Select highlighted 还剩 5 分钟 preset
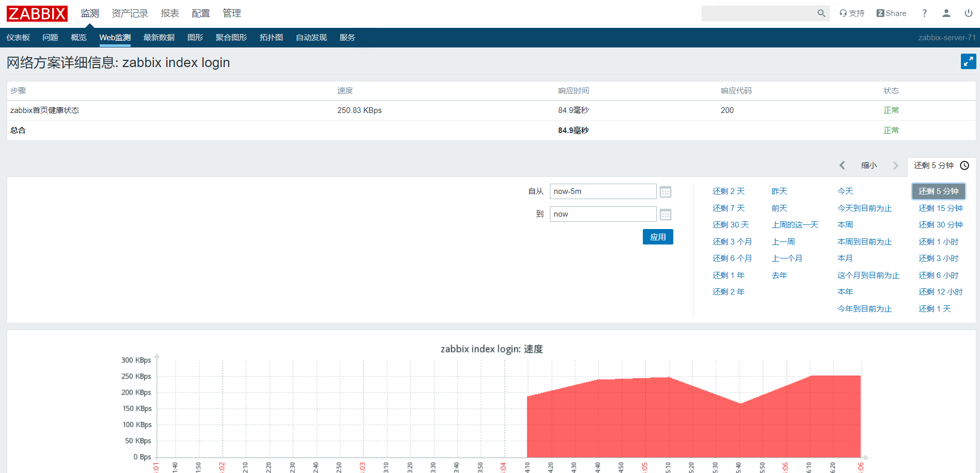The height and width of the screenshot is (473, 980). tap(938, 191)
